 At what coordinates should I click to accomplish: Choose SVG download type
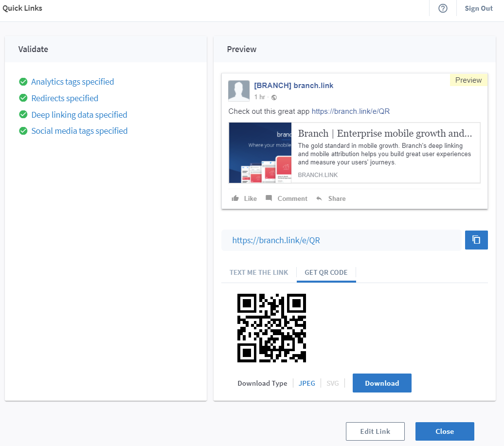[332, 383]
